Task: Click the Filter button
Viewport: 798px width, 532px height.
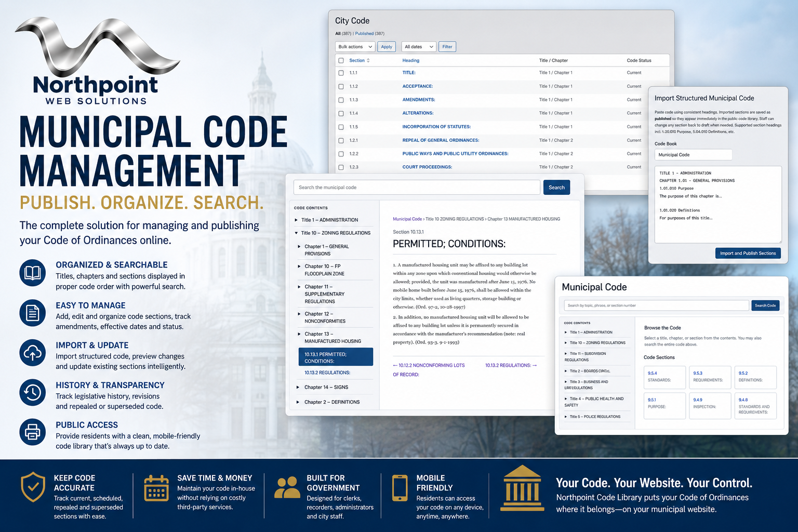Action: point(447,47)
